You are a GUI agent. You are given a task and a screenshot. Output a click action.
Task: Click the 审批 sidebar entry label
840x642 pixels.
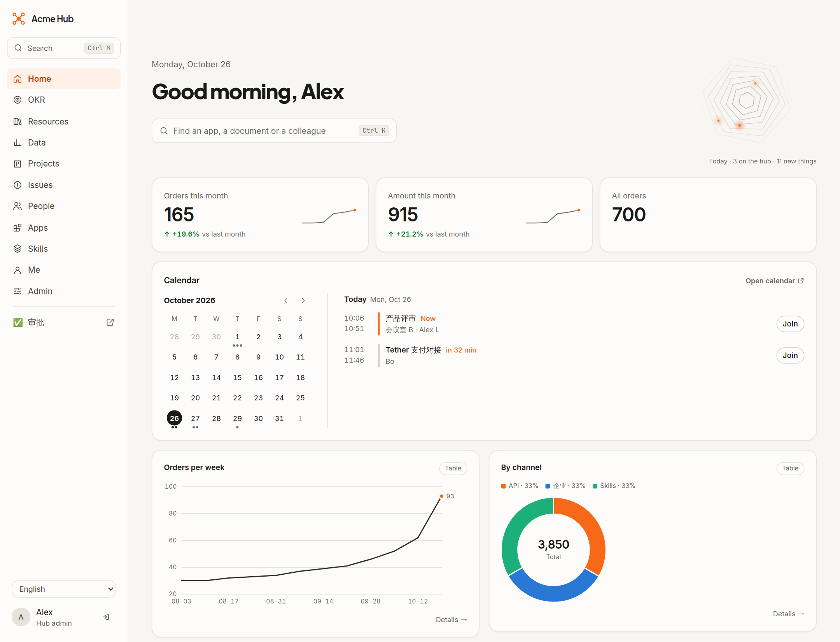click(x=36, y=322)
